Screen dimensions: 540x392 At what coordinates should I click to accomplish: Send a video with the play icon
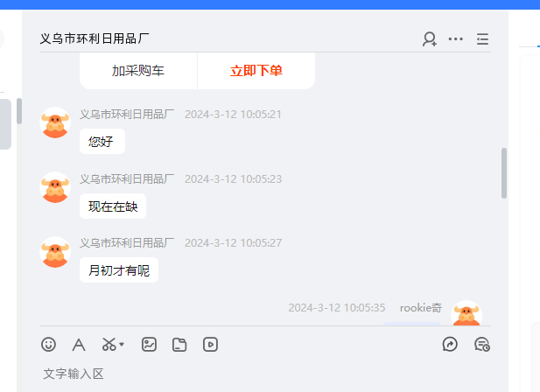[210, 345]
